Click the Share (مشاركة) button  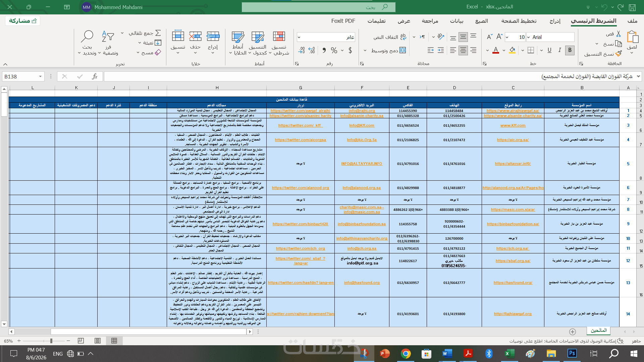23,21
